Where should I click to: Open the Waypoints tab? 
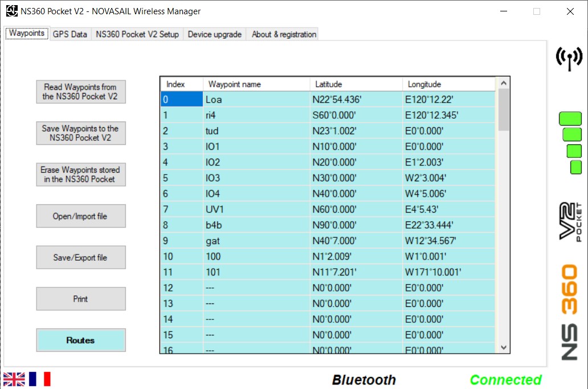click(x=27, y=34)
